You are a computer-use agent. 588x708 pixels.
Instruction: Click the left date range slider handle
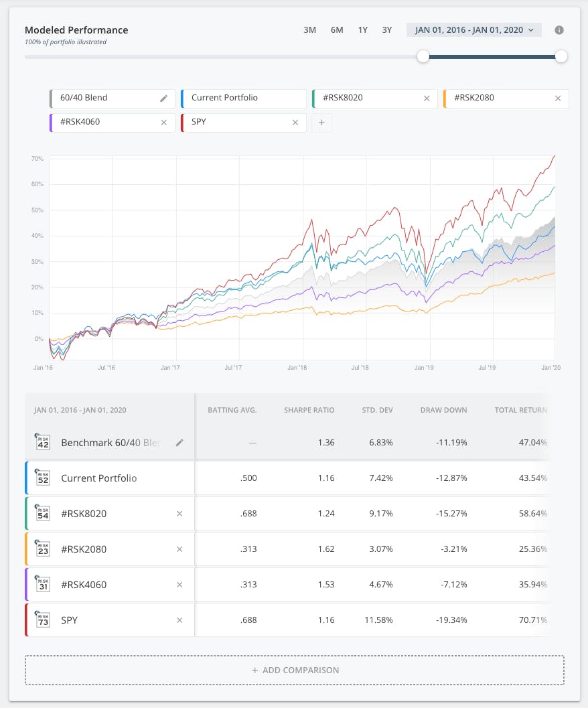[x=423, y=56]
